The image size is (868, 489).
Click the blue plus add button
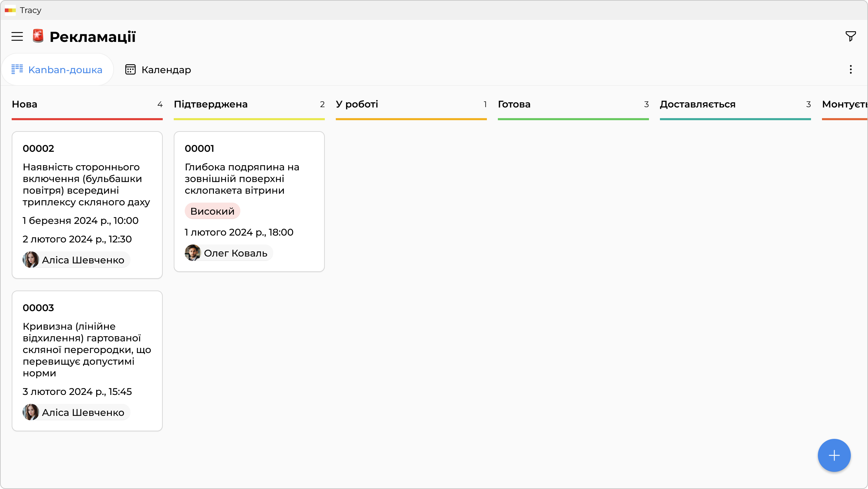click(x=834, y=455)
